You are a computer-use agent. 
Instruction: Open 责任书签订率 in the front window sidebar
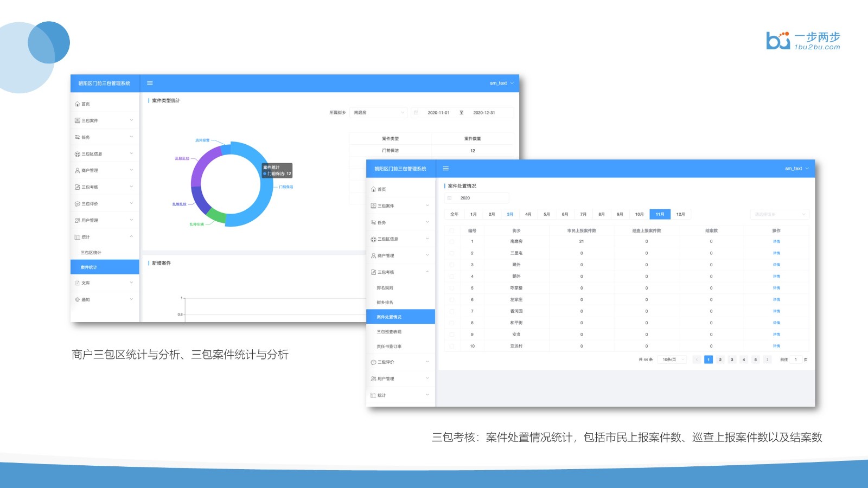[400, 346]
